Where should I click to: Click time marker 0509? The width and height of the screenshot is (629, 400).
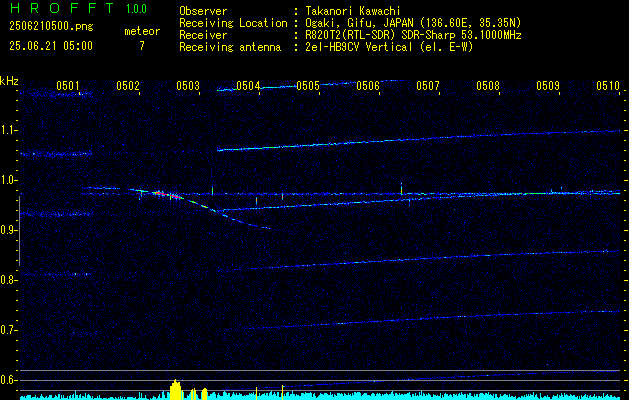(x=548, y=85)
